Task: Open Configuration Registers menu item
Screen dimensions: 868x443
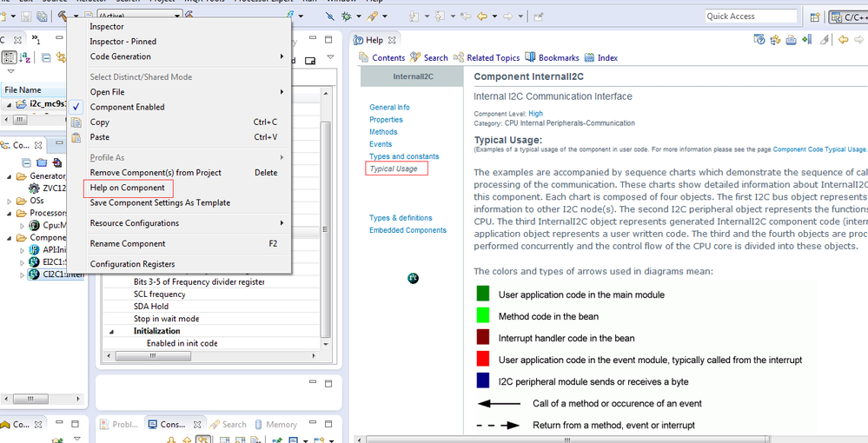Action: [132, 264]
